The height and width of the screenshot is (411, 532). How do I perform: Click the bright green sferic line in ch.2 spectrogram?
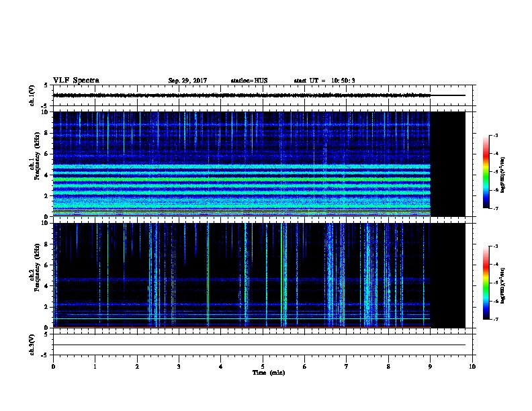click(x=281, y=275)
